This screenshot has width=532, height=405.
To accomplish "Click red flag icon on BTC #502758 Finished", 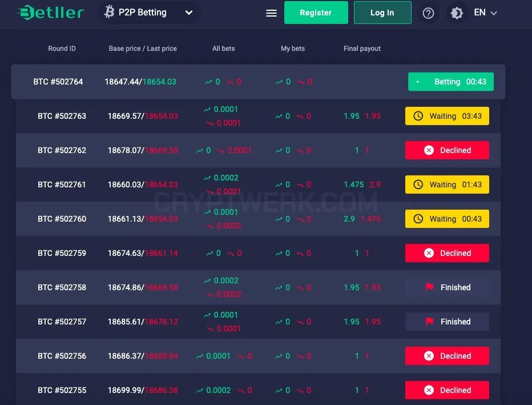I will point(429,287).
